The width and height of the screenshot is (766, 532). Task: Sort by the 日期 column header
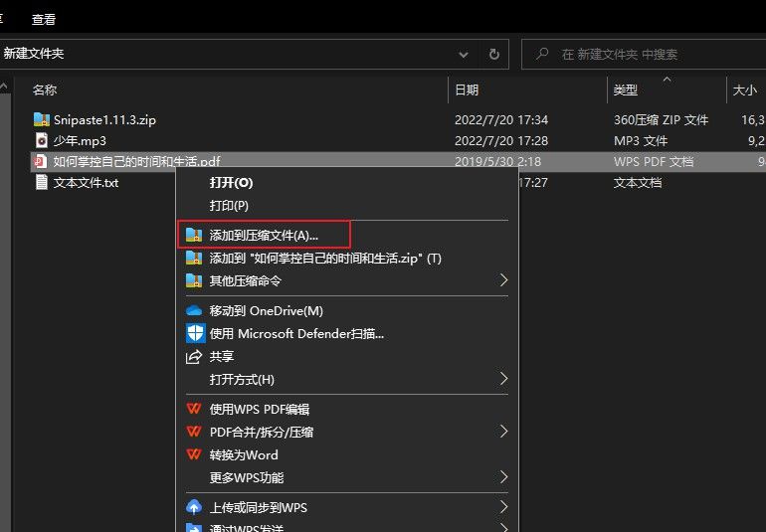tap(467, 89)
